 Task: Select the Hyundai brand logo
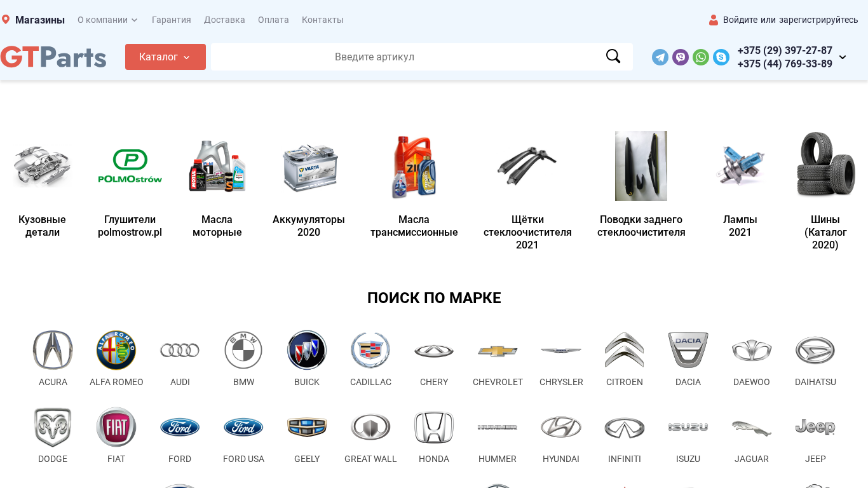tap(561, 427)
